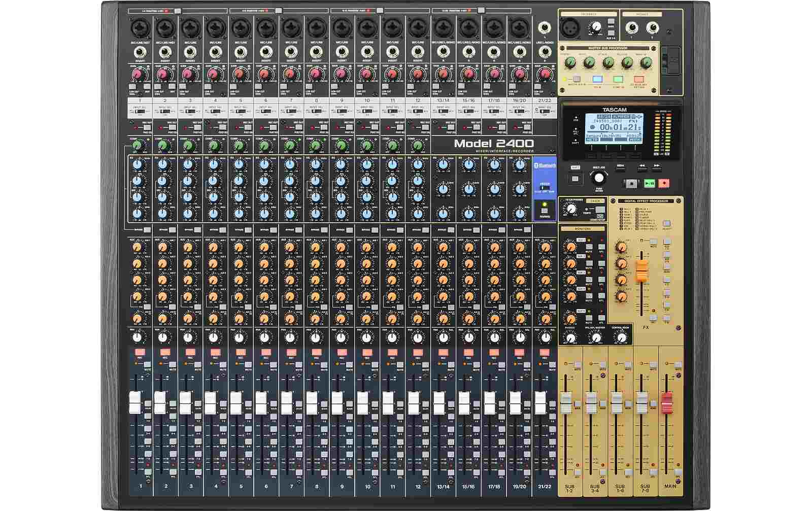Click the red MAIN fader
This screenshot has width=812, height=511.
pyautogui.click(x=666, y=403)
